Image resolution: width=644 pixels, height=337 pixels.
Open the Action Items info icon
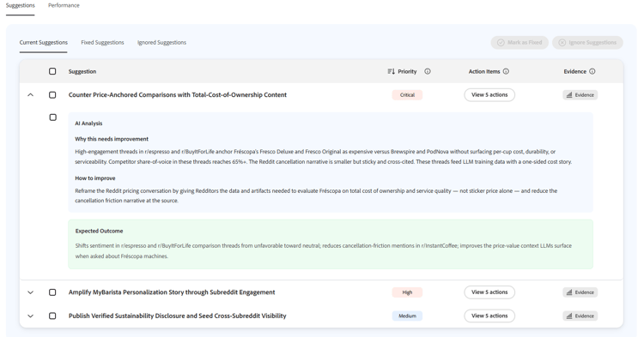coord(506,71)
